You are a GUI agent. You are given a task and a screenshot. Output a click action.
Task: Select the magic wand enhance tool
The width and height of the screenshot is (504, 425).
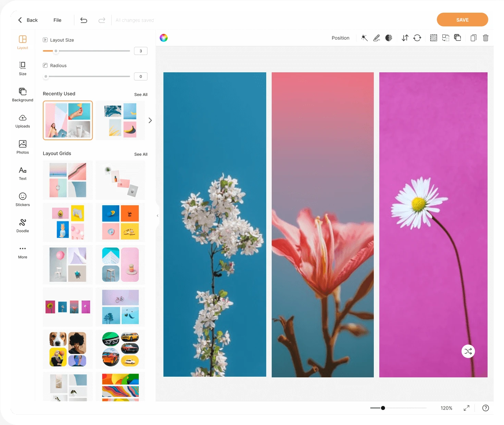364,38
